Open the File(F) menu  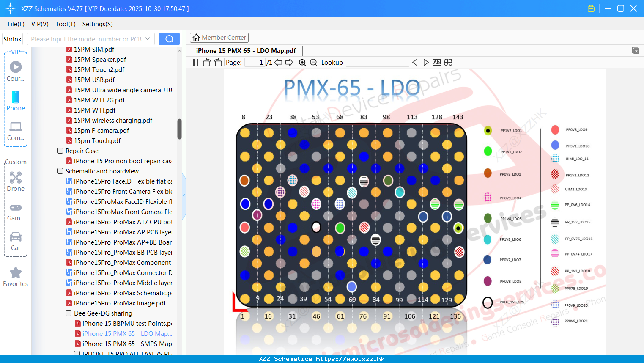coord(16,24)
